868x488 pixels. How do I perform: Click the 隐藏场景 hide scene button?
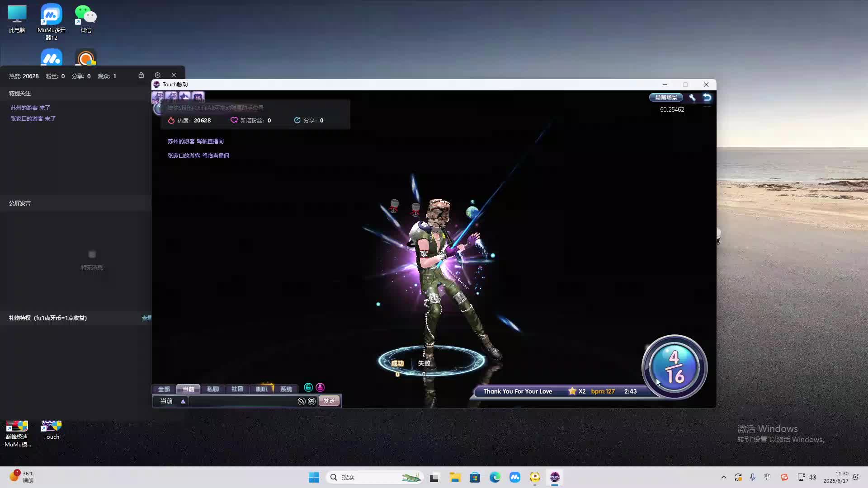point(666,98)
